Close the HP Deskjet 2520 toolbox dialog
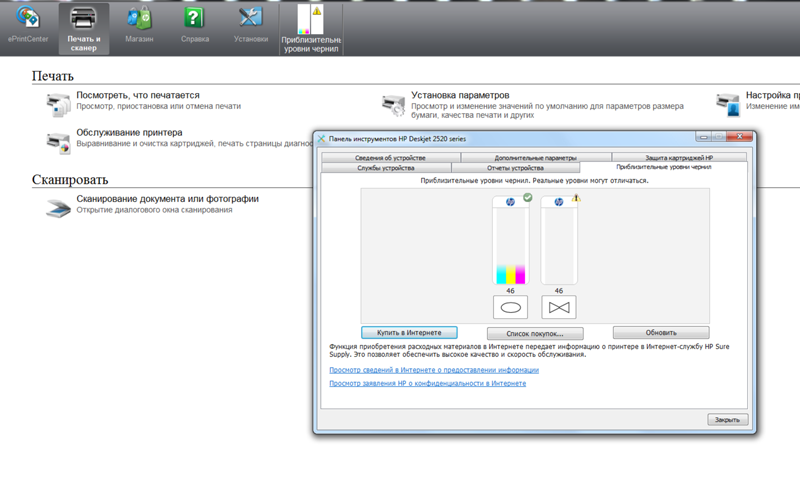This screenshot has width=800, height=496. [740, 137]
